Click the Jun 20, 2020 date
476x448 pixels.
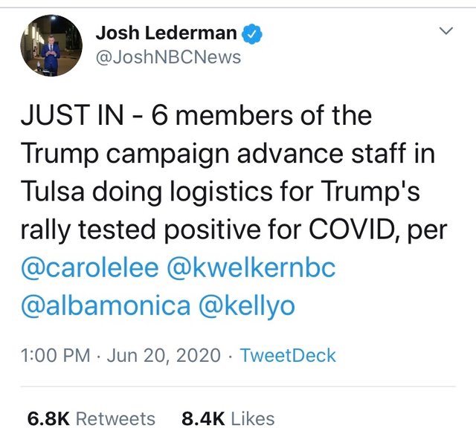pos(164,355)
